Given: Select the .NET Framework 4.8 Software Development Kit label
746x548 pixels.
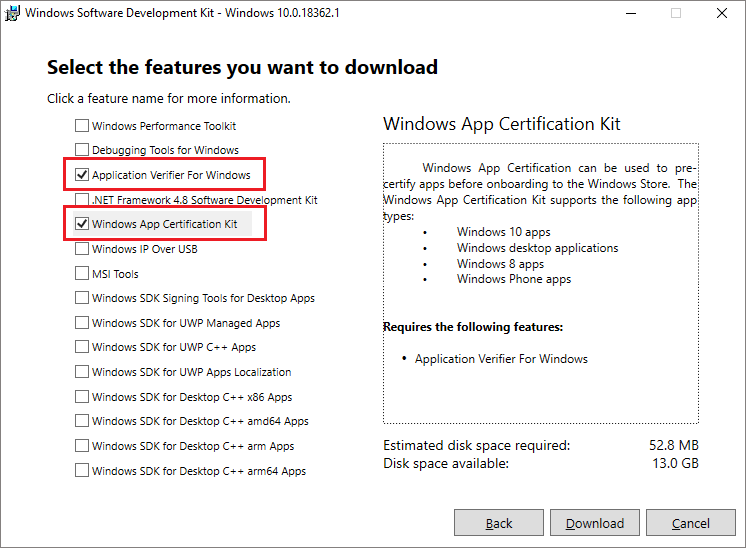Looking at the screenshot, I should (205, 200).
